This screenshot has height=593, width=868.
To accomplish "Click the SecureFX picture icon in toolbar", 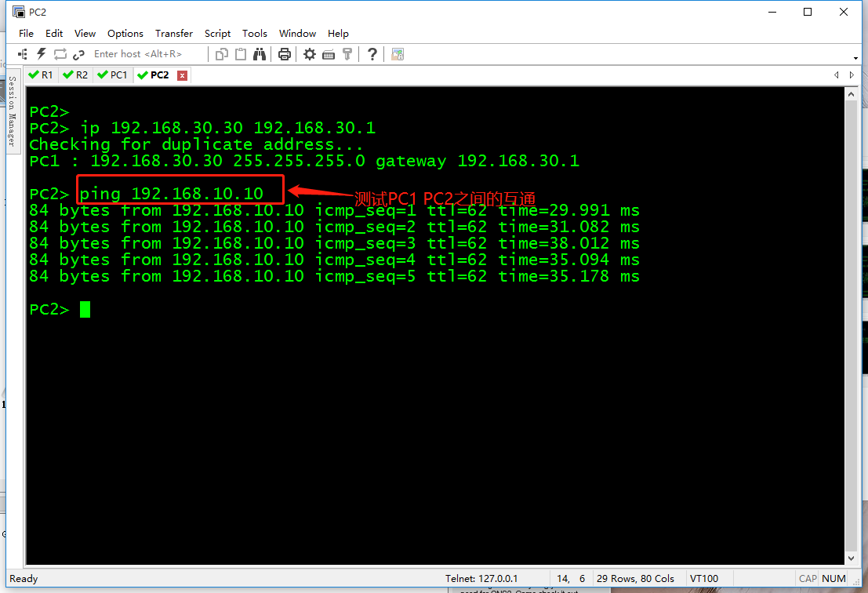I will (x=398, y=54).
